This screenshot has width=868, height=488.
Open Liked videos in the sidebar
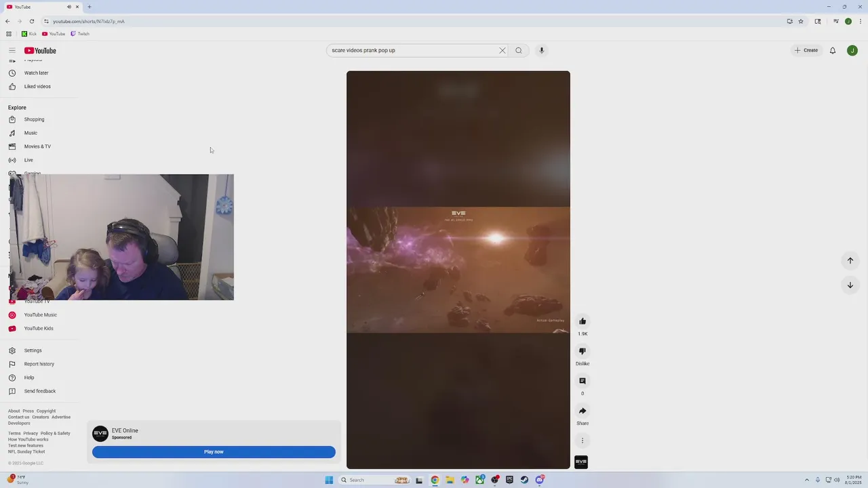tap(37, 87)
